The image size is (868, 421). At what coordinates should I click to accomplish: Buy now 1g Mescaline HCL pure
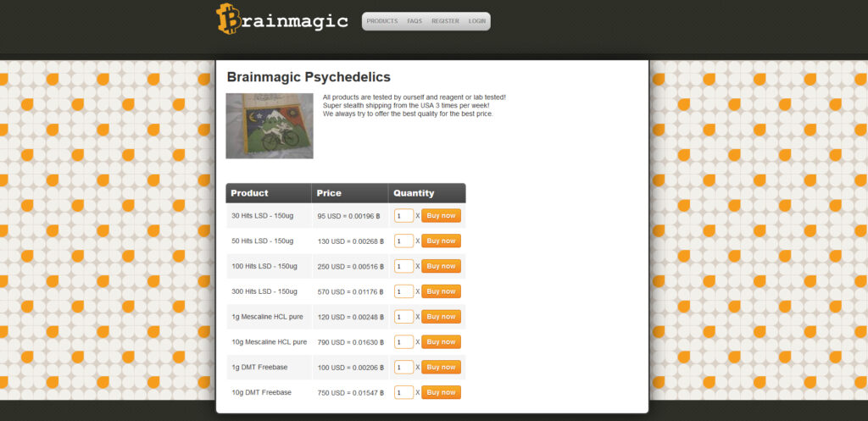click(441, 317)
